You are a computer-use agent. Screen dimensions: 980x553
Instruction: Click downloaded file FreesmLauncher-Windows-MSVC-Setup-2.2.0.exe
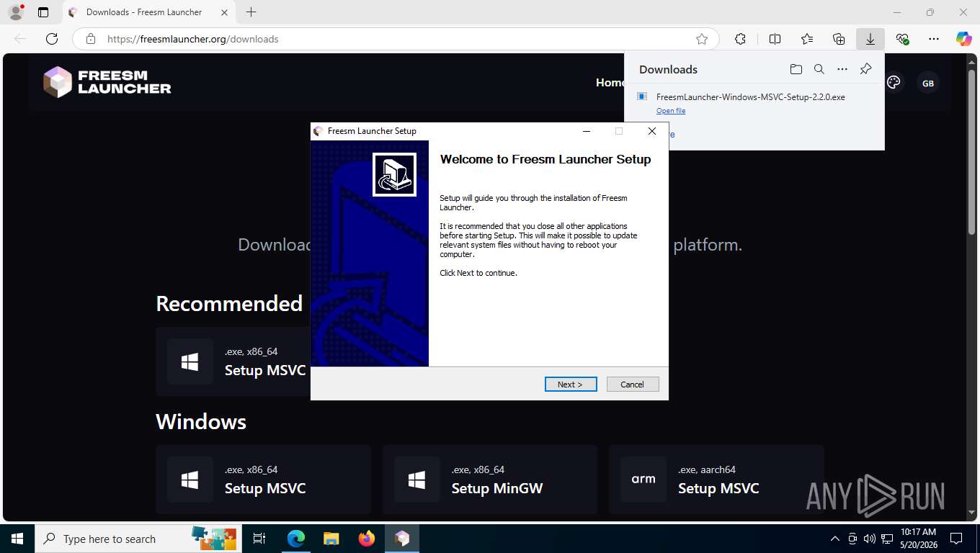751,96
